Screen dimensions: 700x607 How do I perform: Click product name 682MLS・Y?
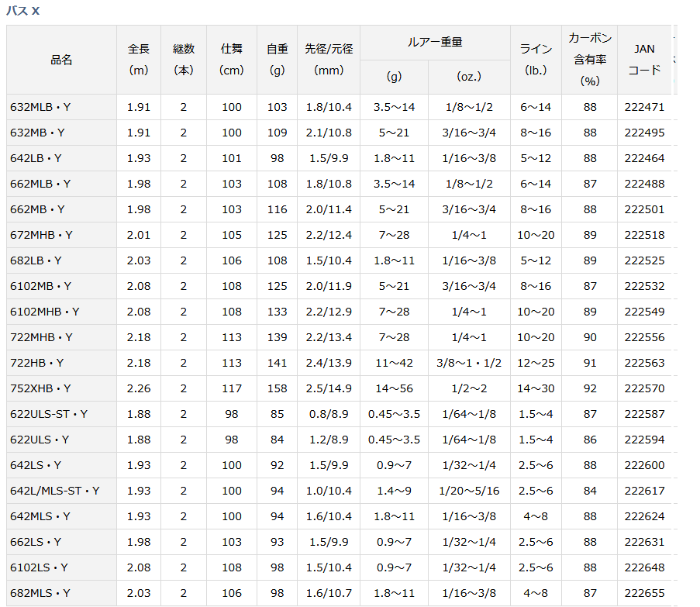(40, 593)
